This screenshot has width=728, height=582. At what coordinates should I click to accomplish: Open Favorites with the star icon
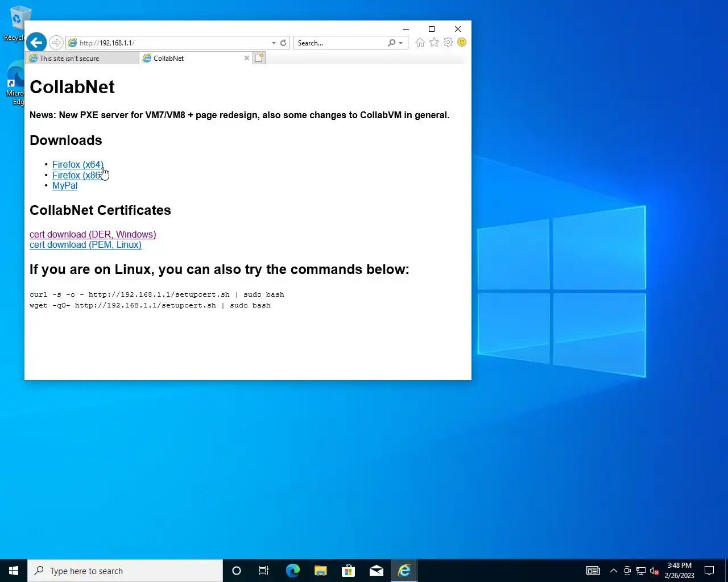pos(434,43)
